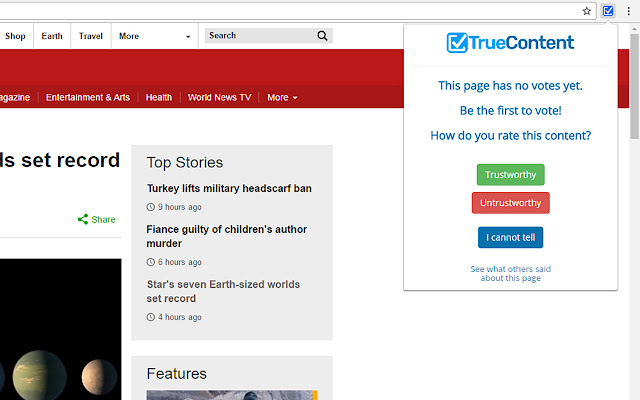Open Star's seven Earth-sized worlds set record story
The image size is (640, 400).
point(223,291)
